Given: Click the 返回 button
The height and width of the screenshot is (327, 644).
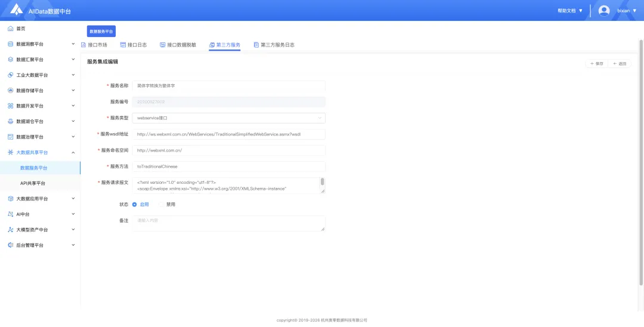Looking at the screenshot, I should click(x=620, y=64).
